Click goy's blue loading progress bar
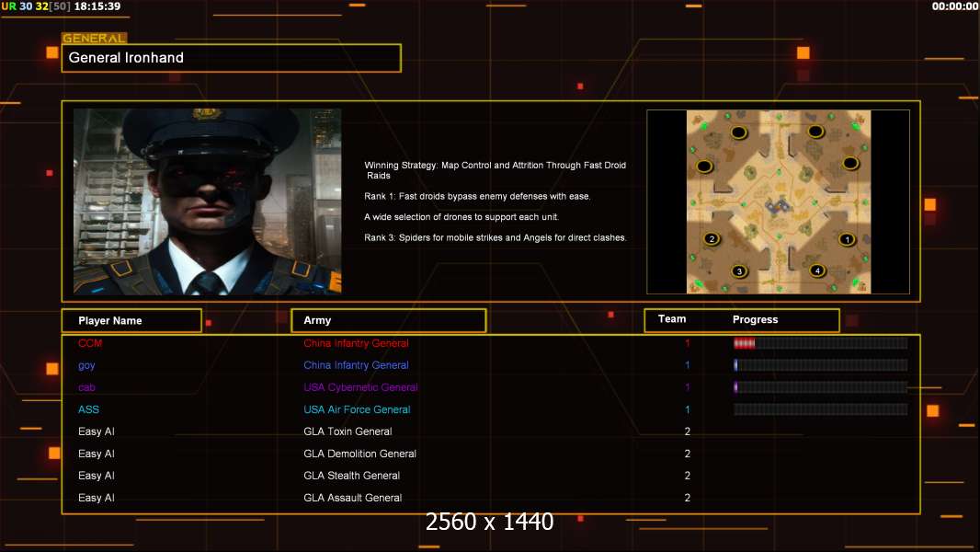Image resolution: width=980 pixels, height=552 pixels. pyautogui.click(x=821, y=365)
